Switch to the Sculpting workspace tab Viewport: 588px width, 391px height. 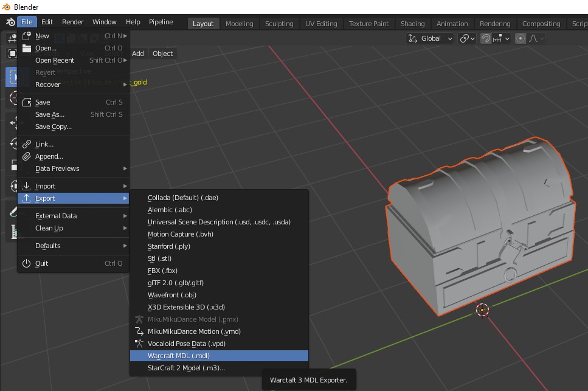pos(279,24)
